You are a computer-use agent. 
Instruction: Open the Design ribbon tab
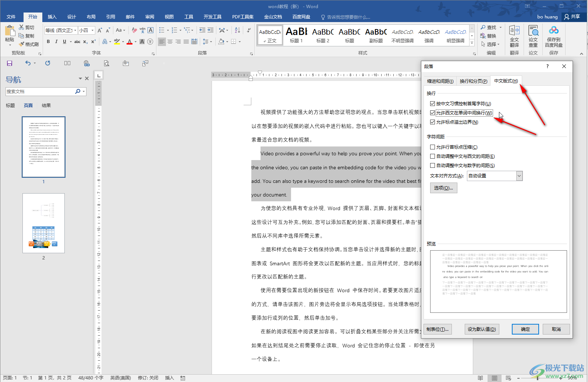pyautogui.click(x=72, y=17)
